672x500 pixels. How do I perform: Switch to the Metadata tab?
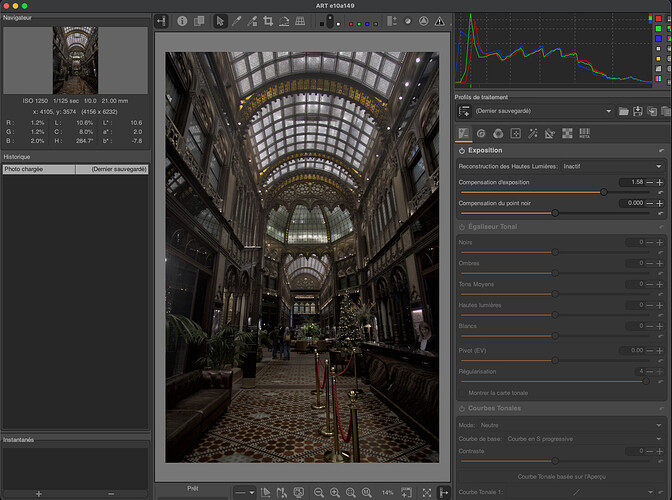coord(585,133)
